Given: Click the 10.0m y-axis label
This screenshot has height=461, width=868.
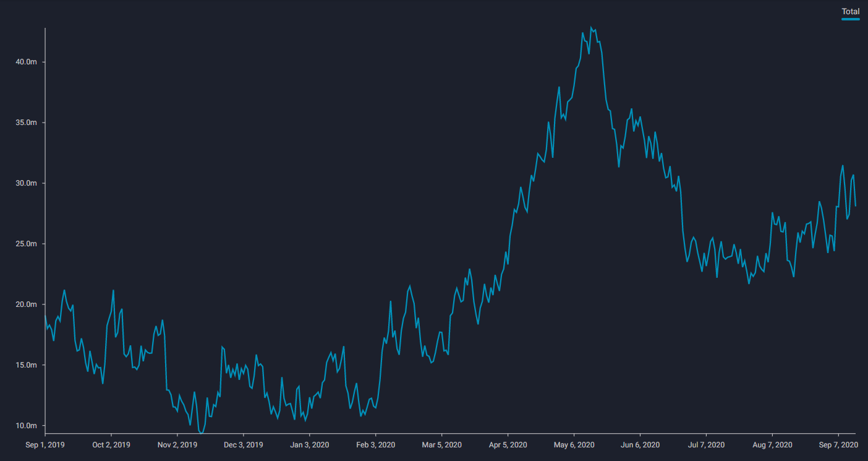Looking at the screenshot, I should click(27, 426).
